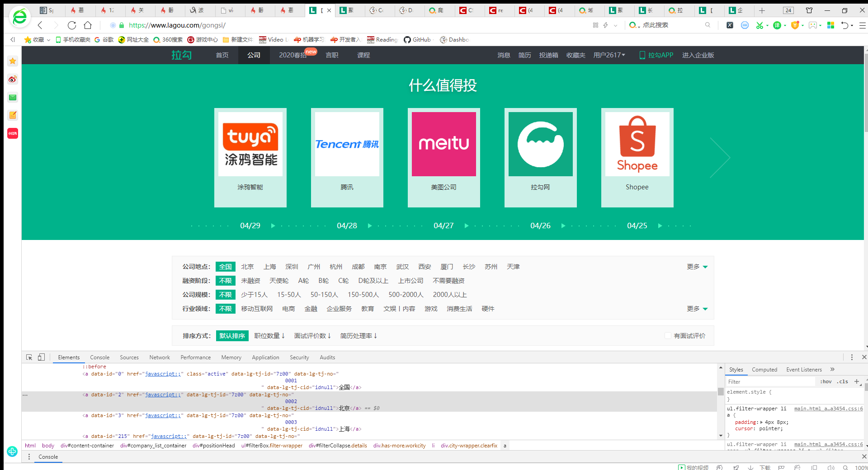Image resolution: width=868 pixels, height=470 pixels.
Task: Switch to the DevTools Network tab
Action: [160, 357]
